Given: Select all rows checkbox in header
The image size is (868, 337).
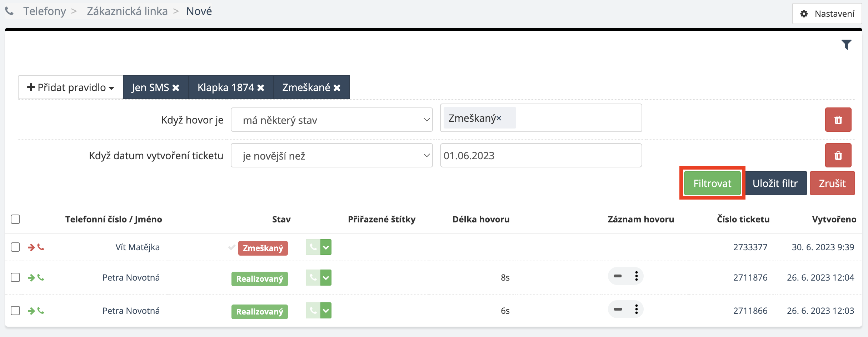Looking at the screenshot, I should 15,219.
